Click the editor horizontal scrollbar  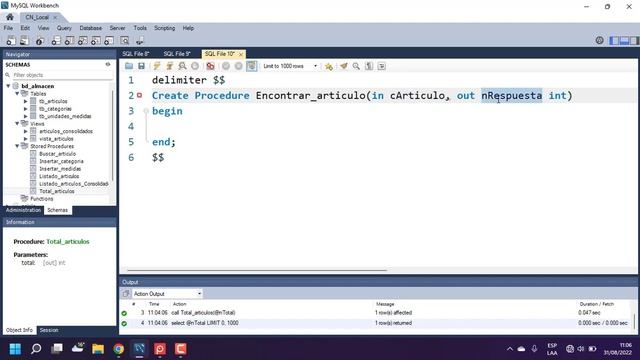257,270
